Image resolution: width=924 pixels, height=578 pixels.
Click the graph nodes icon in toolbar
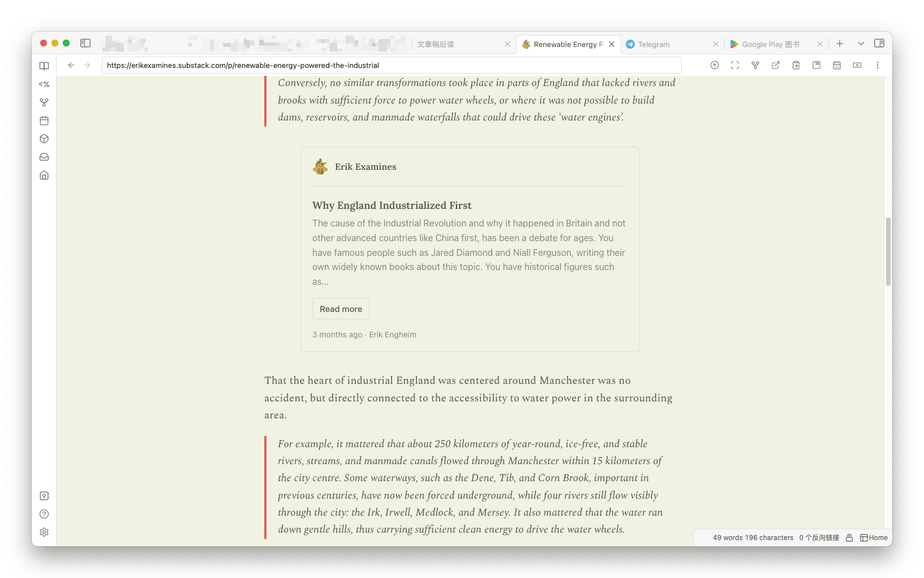[755, 65]
